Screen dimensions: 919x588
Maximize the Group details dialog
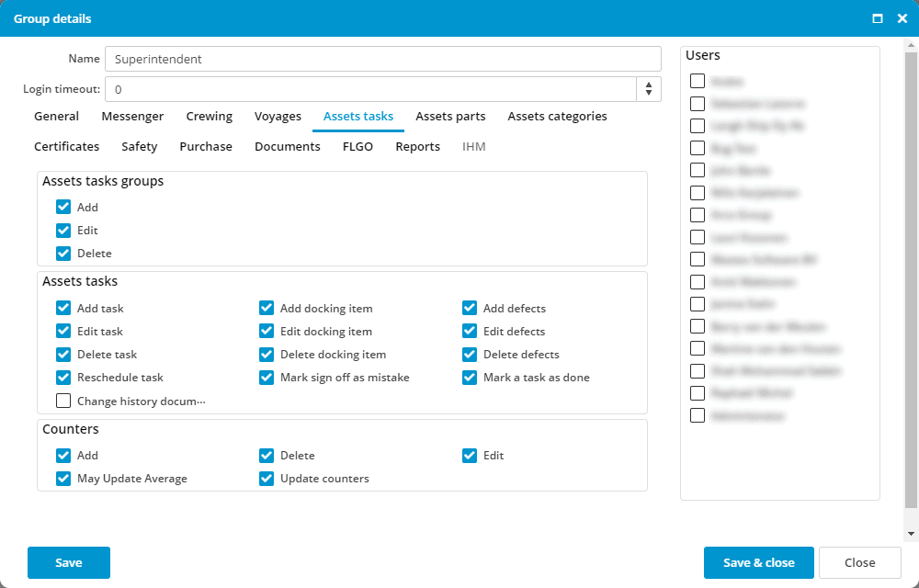tap(878, 18)
